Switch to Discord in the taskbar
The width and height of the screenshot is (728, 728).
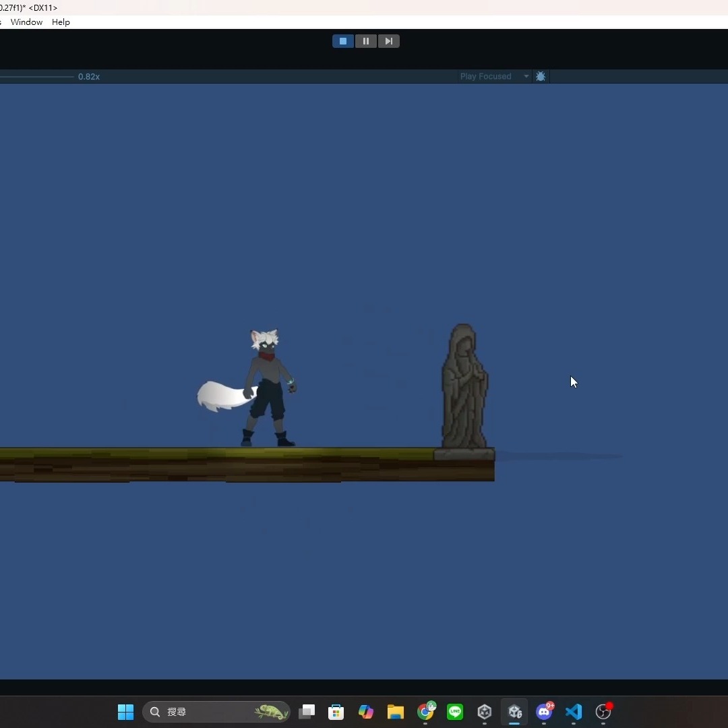tap(544, 712)
